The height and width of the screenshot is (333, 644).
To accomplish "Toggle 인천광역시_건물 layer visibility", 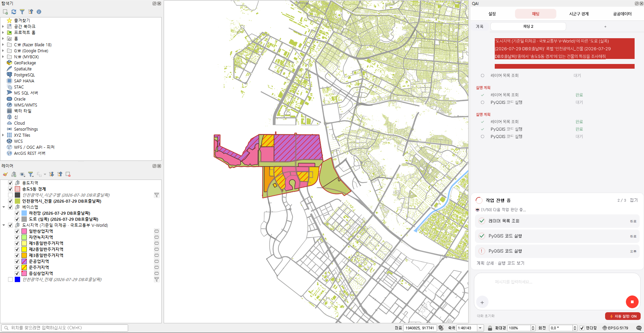I will click(10, 201).
